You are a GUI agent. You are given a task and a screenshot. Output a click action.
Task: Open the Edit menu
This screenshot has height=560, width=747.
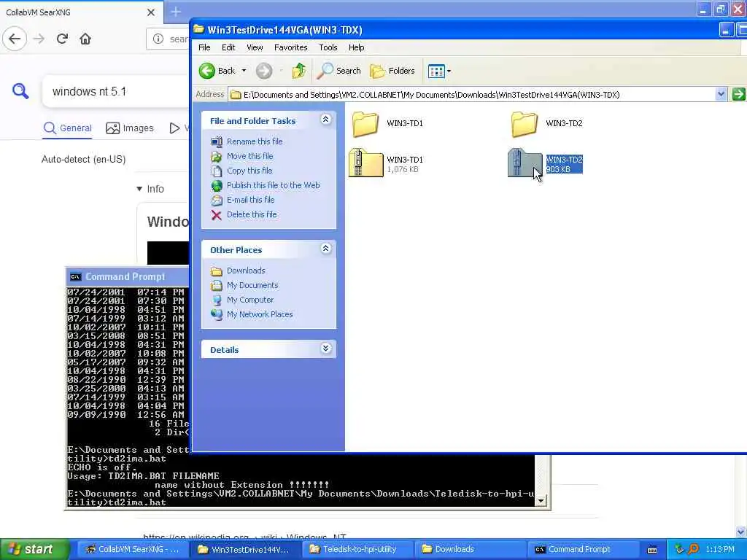[228, 47]
